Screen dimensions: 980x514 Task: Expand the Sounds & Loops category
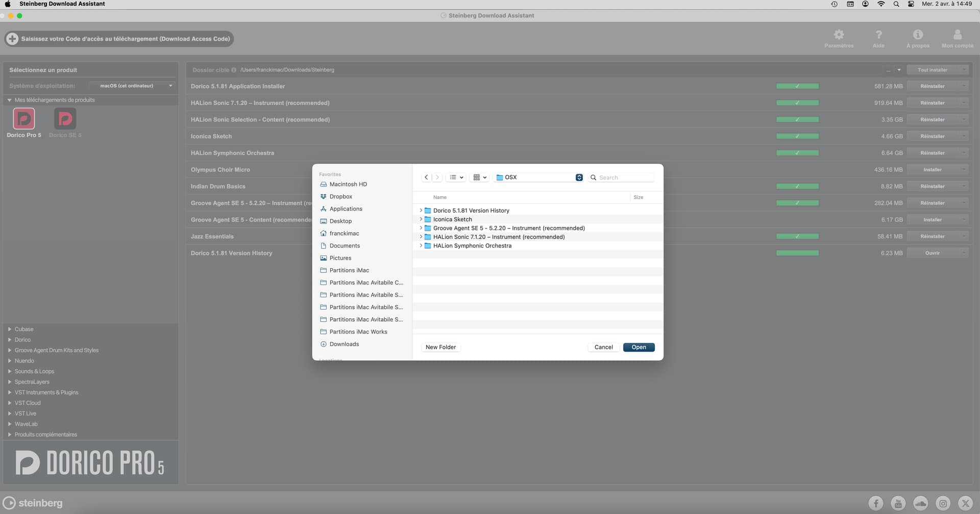tap(10, 371)
